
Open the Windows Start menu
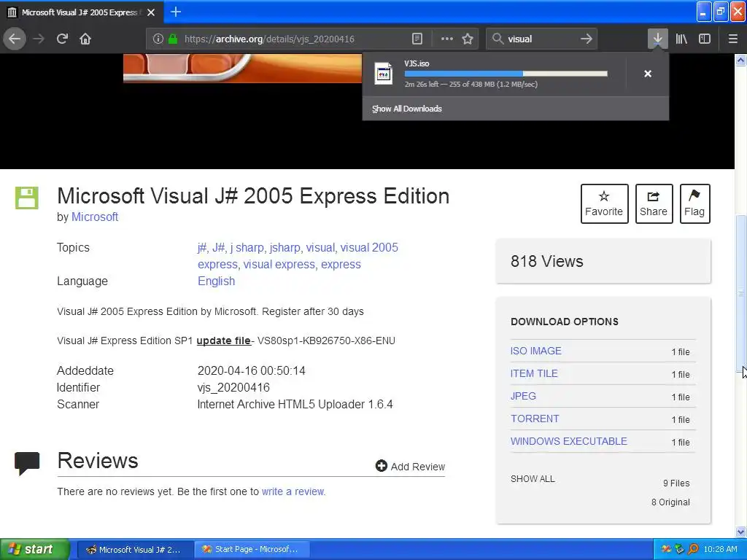click(x=35, y=549)
